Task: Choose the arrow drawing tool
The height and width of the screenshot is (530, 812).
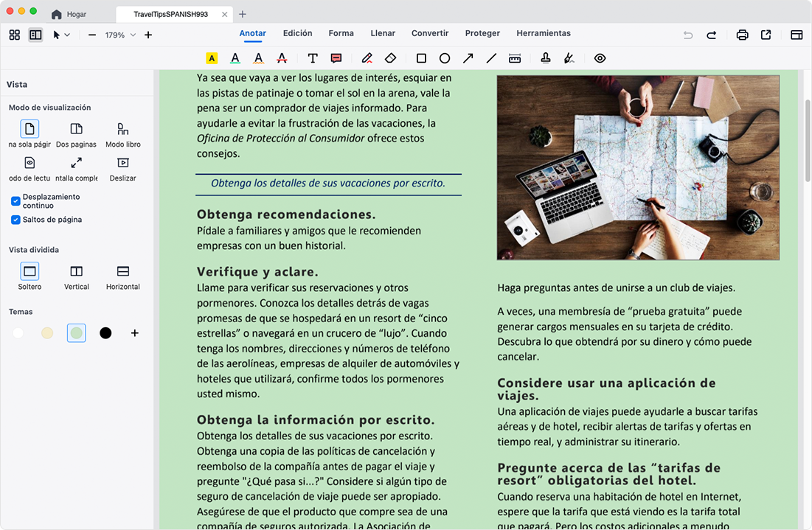Action: tap(468, 58)
